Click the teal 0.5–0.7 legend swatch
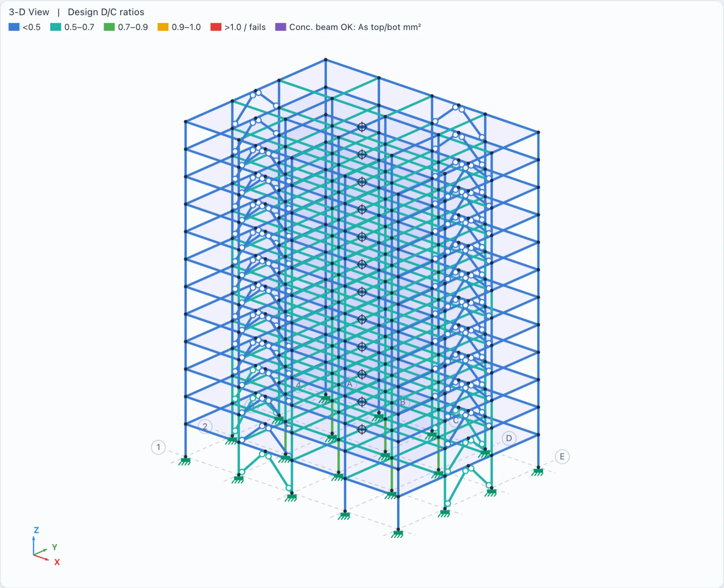The width and height of the screenshot is (724, 588). (56, 27)
